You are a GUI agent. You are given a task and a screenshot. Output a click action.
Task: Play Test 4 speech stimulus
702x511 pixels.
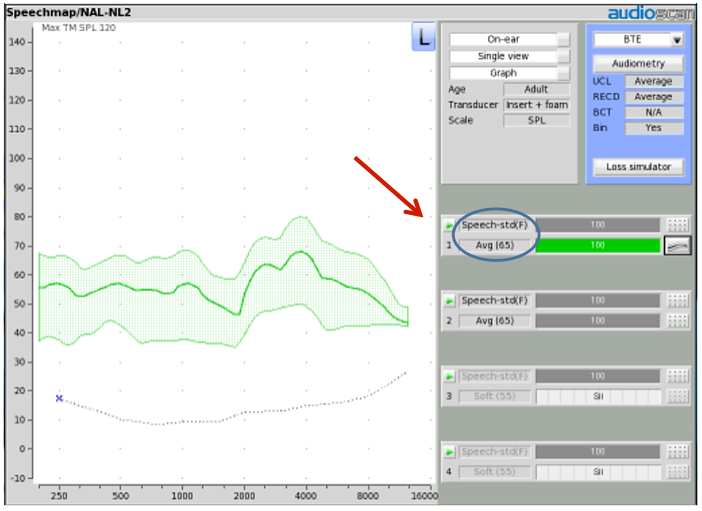[x=449, y=452]
